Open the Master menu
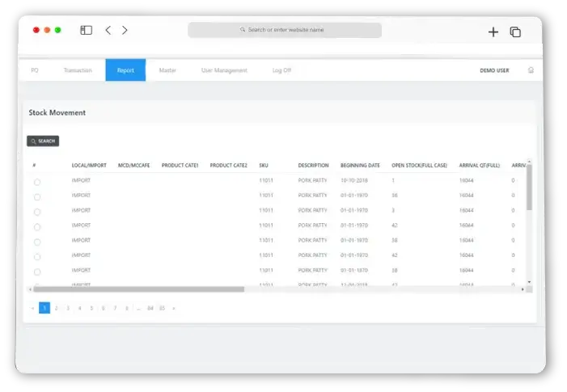 pyautogui.click(x=167, y=70)
